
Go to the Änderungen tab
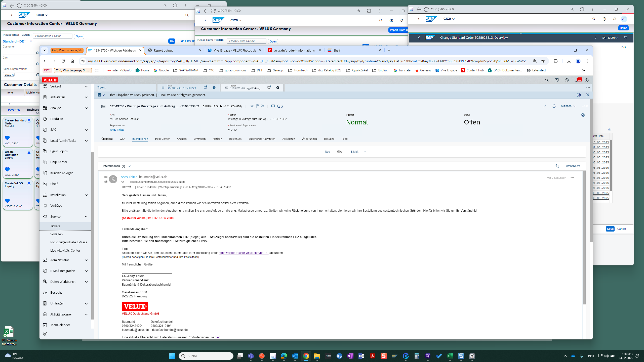[x=309, y=139]
